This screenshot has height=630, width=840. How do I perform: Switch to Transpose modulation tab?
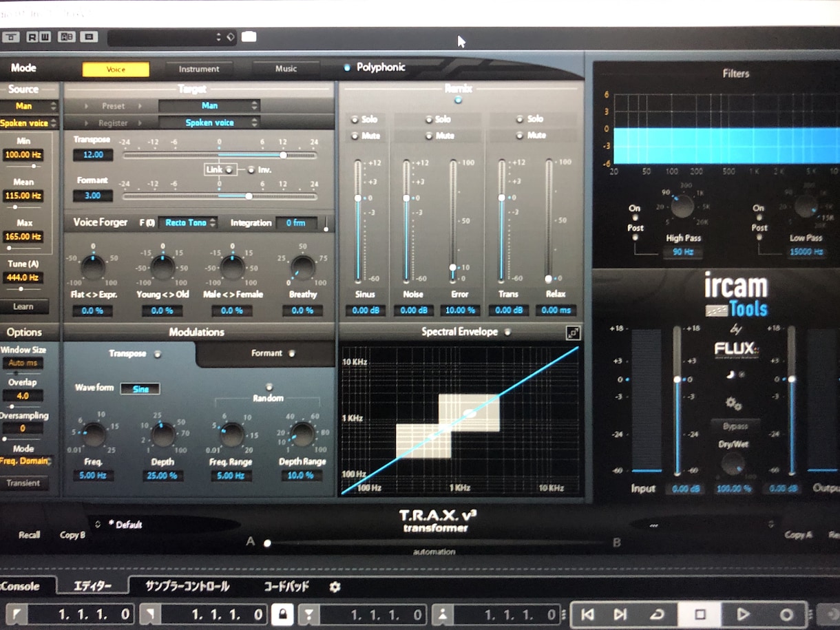[x=129, y=354]
